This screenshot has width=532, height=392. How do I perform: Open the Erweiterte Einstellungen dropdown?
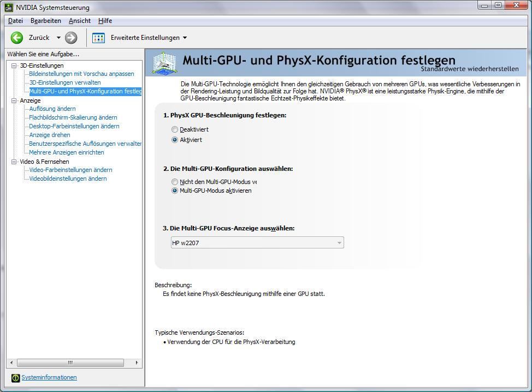(185, 38)
